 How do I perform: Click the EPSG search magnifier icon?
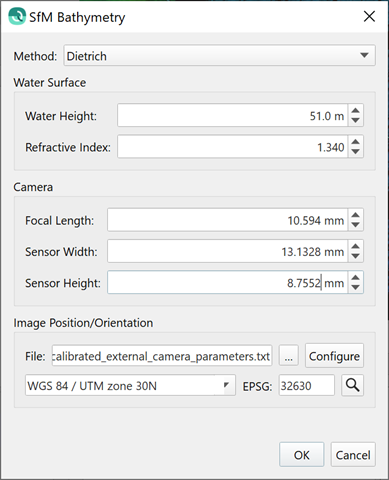[352, 385]
